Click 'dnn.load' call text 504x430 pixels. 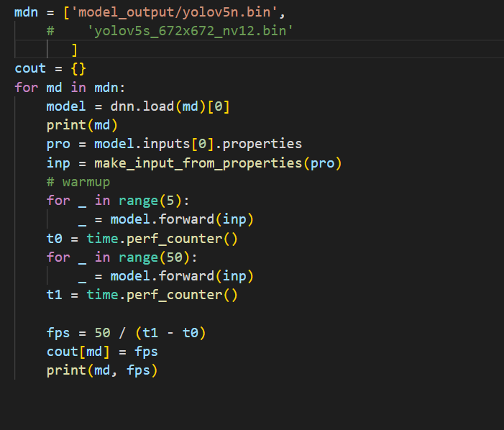[x=142, y=106]
